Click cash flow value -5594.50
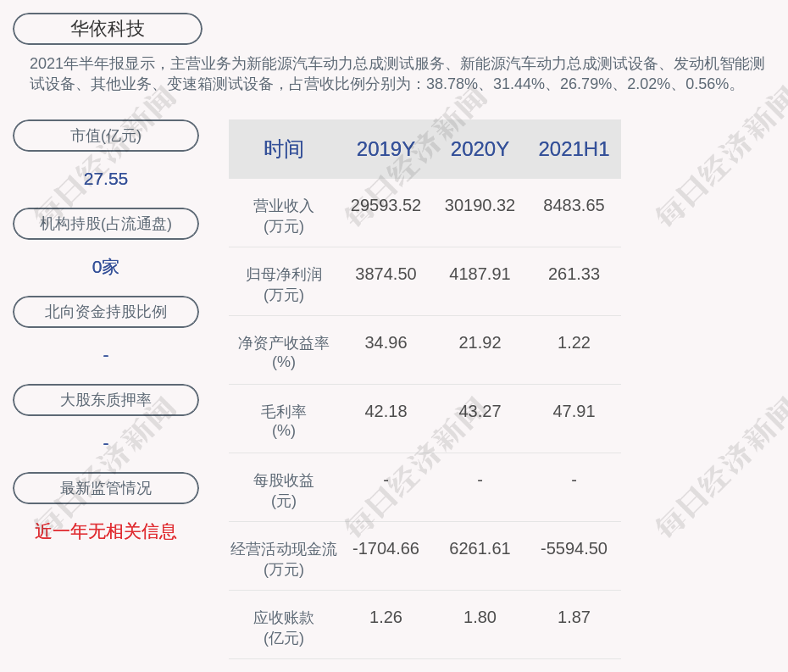Screen dimensions: 788x672 [x=574, y=548]
